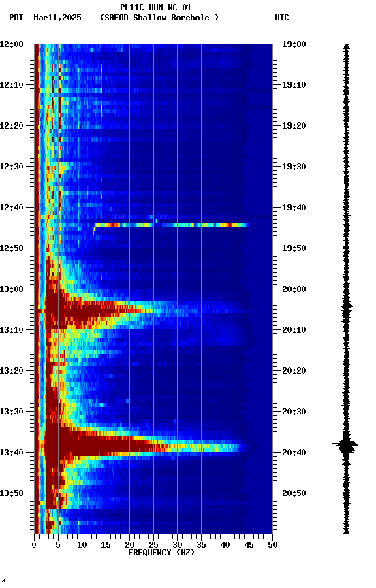Image resolution: width=376 pixels, height=588 pixels.
Task: Click the UTC timezone label
Action: point(282,18)
